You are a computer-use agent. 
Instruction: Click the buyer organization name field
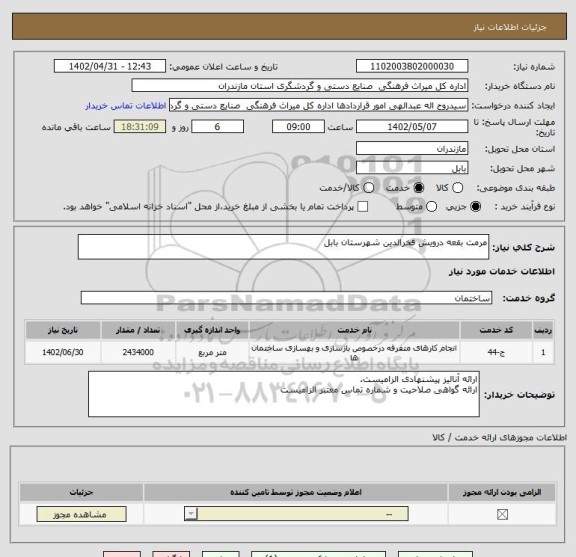(x=300, y=86)
